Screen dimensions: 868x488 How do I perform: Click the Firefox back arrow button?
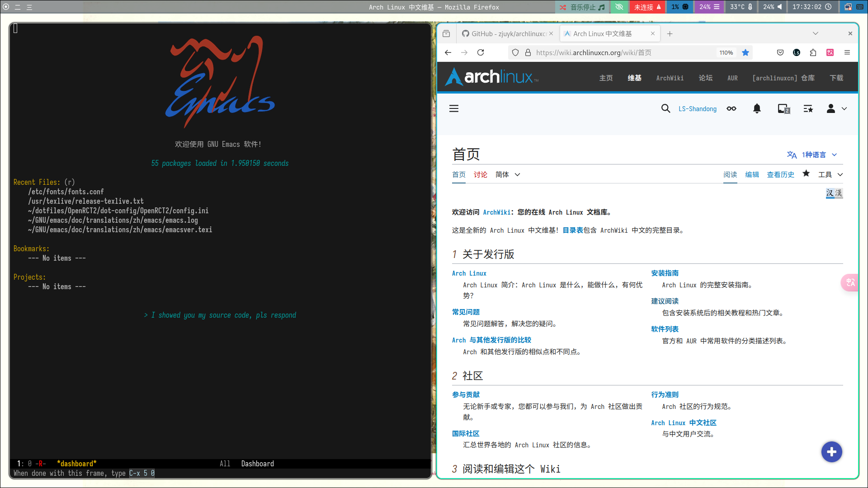pos(448,52)
